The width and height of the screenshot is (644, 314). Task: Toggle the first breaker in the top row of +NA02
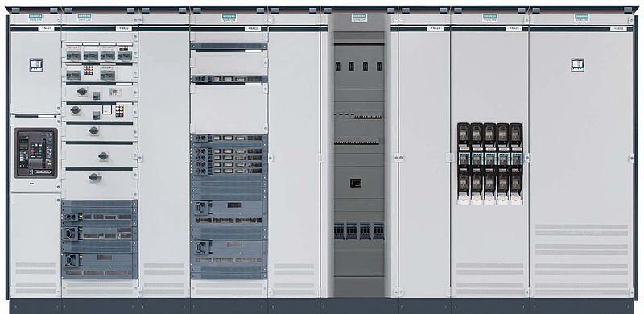click(x=73, y=56)
